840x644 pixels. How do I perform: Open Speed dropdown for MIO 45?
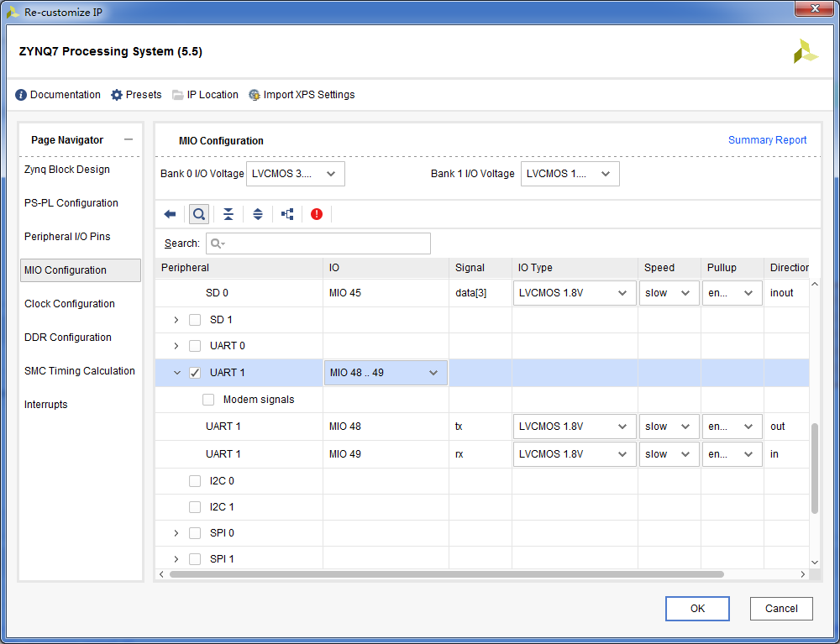tap(669, 293)
